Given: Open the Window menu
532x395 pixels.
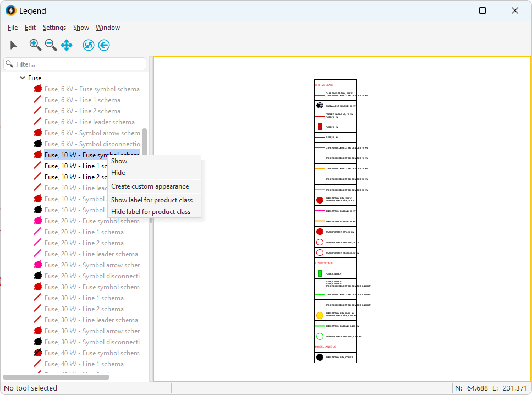Looking at the screenshot, I should click(108, 28).
